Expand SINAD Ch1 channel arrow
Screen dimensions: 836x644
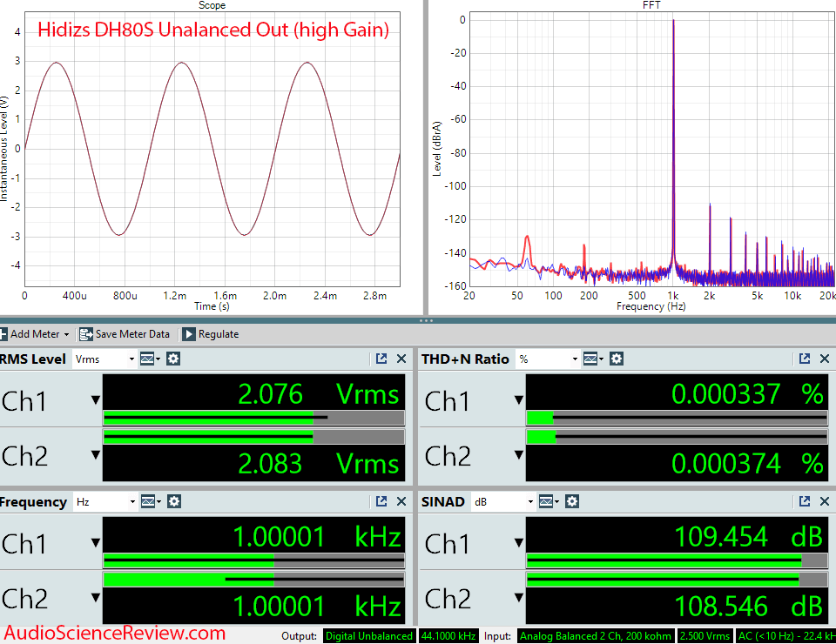[519, 543]
